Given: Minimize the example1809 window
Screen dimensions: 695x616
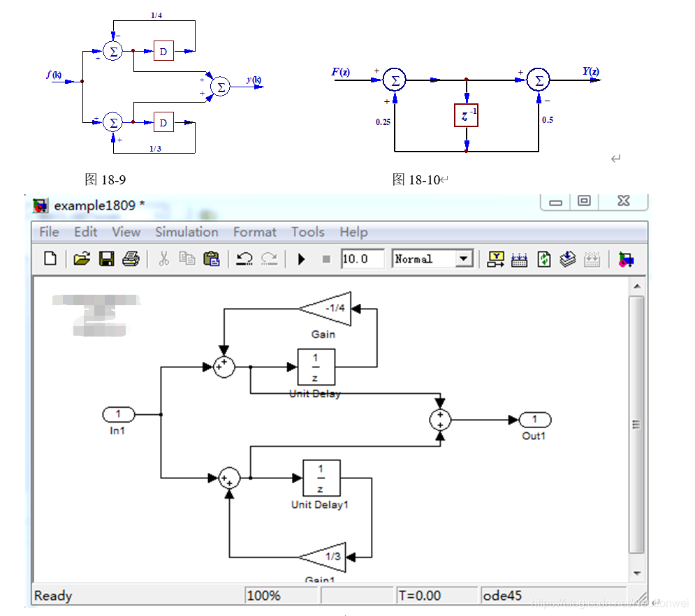Looking at the screenshot, I should 555,202.
